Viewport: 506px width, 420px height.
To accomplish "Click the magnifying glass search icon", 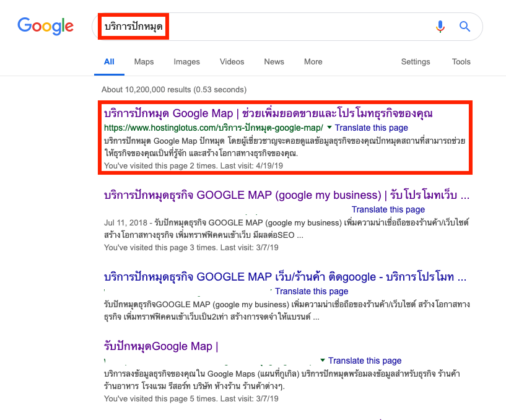I will (465, 27).
